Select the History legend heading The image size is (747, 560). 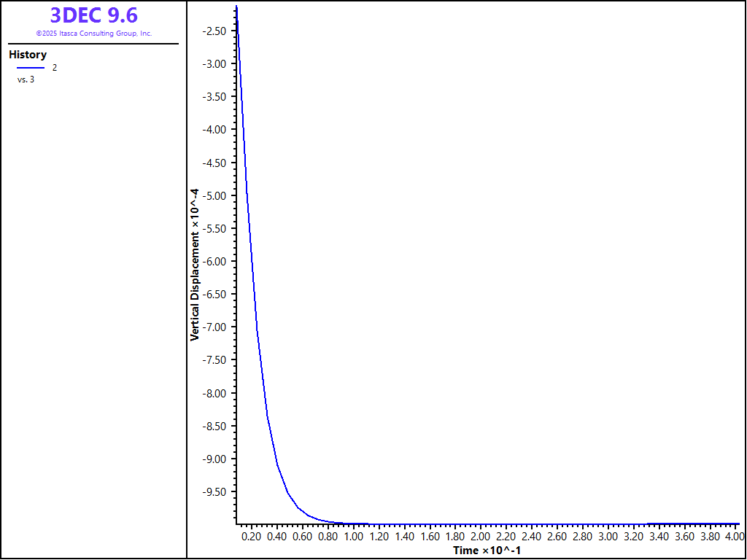pyautogui.click(x=28, y=55)
